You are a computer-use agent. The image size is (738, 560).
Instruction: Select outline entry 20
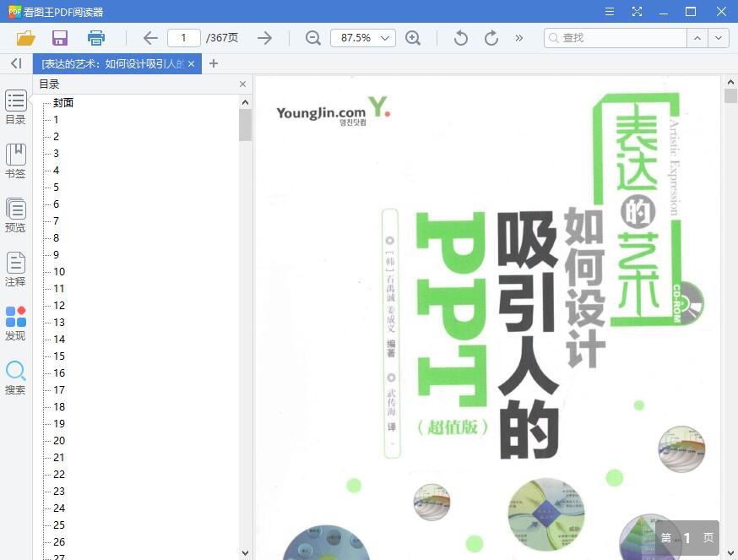[x=59, y=440]
